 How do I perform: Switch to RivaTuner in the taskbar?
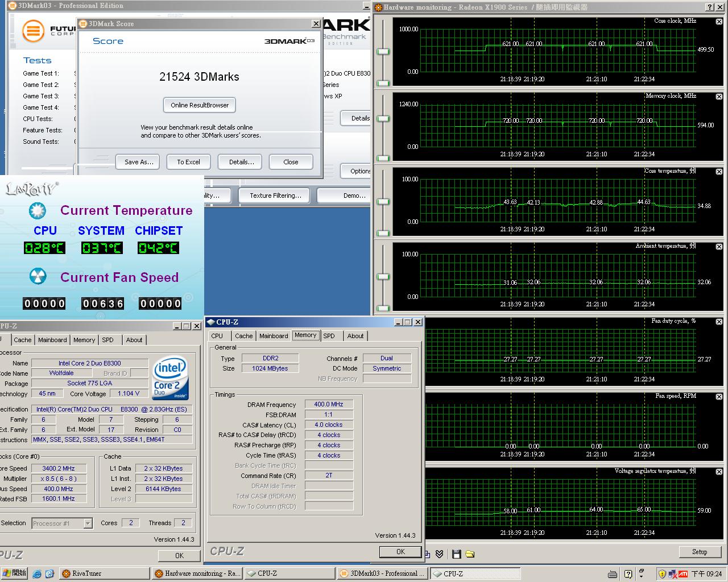point(104,573)
